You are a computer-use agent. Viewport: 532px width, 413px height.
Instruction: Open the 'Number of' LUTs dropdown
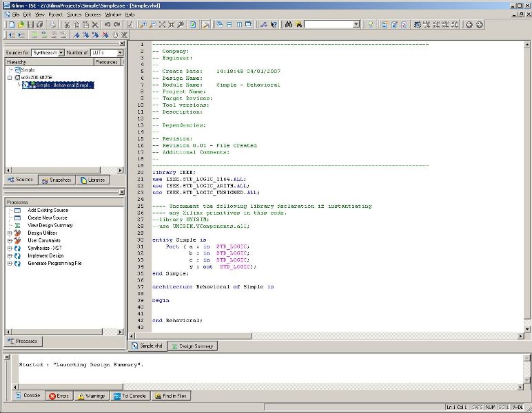coord(120,52)
